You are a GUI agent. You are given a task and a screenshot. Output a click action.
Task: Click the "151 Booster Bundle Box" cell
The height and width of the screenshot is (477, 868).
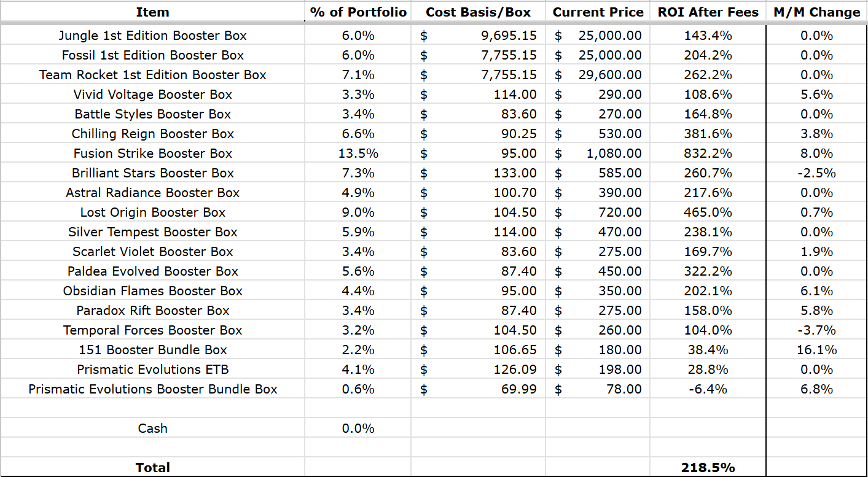[x=152, y=350]
